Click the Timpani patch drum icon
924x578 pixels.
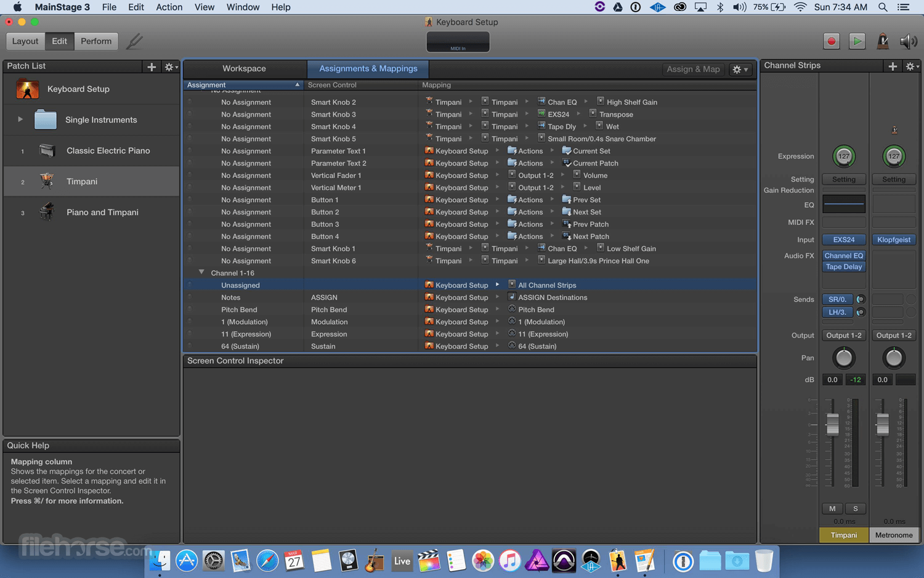47,181
